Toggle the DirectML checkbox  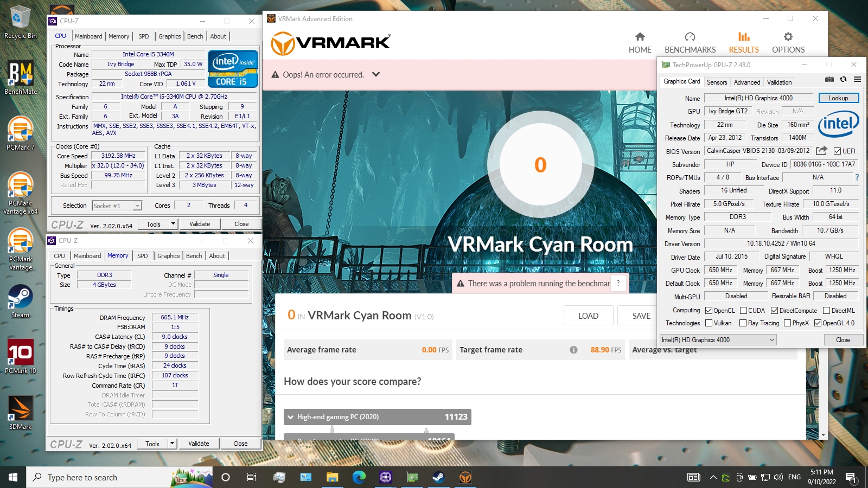click(x=826, y=311)
